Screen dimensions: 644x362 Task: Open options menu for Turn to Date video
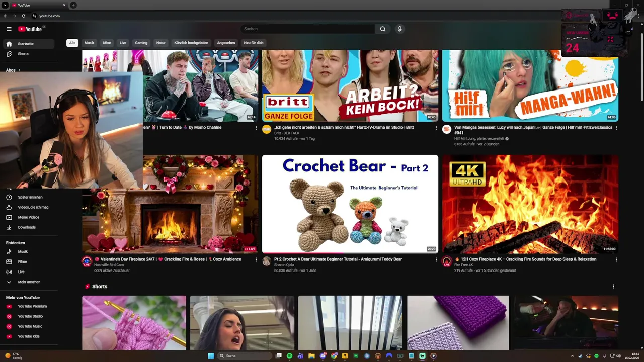(x=256, y=128)
